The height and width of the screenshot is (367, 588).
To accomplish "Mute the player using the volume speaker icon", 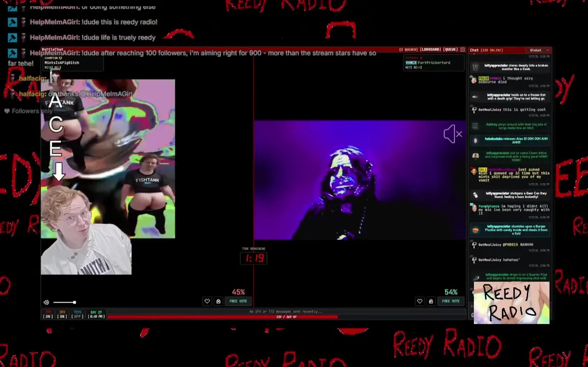I will click(46, 302).
